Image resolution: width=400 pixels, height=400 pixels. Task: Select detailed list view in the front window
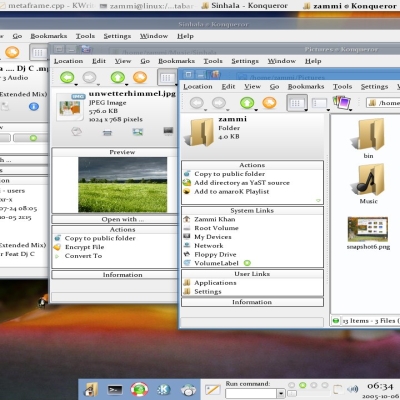click(319, 103)
